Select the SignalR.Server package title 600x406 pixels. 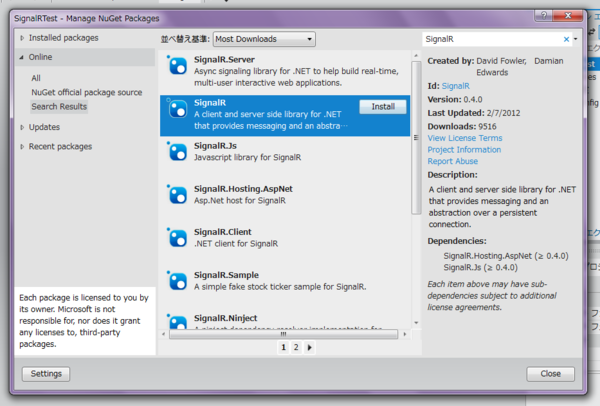pos(224,60)
